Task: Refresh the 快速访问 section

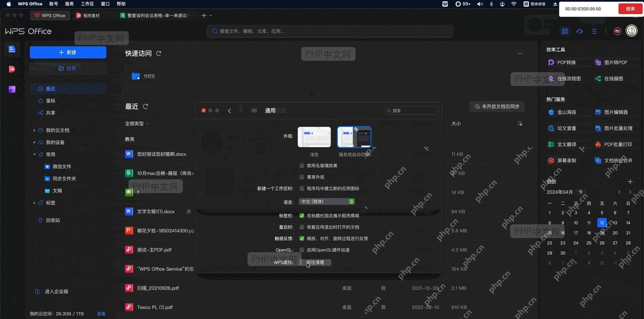Action: click(159, 53)
